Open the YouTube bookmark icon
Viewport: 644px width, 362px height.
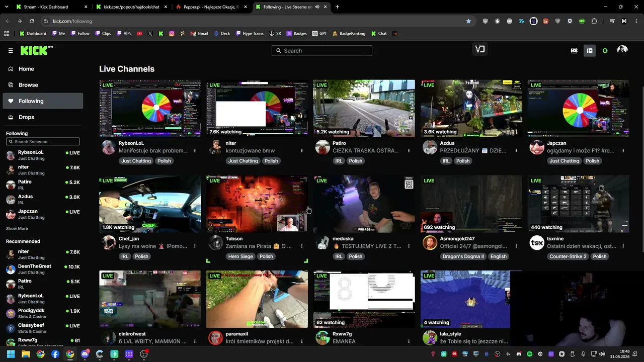(x=139, y=34)
